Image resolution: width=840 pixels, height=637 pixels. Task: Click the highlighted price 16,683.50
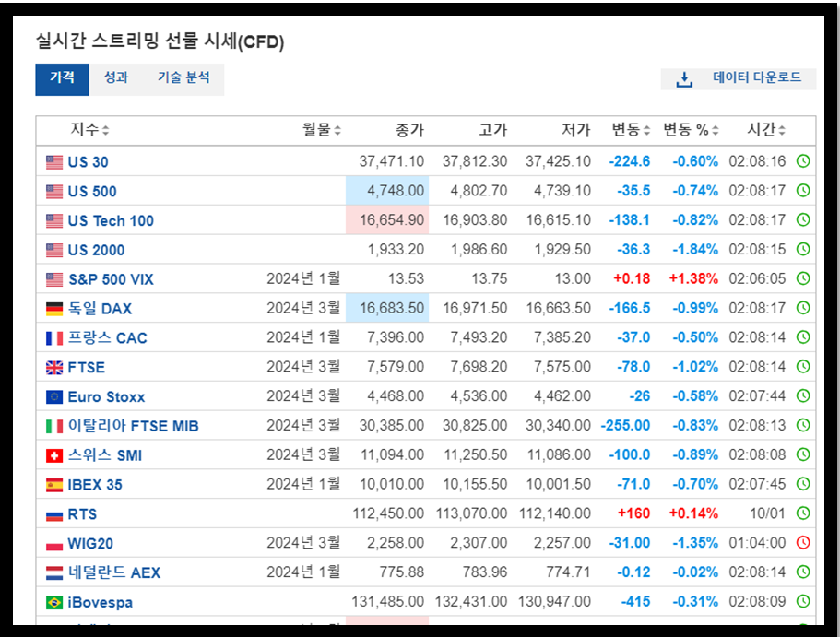[x=387, y=308]
